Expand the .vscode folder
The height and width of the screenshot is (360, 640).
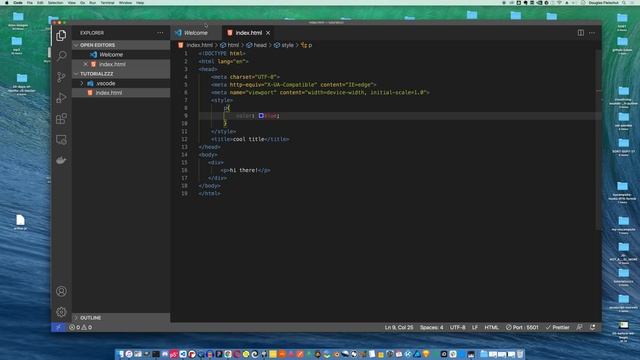coord(121,83)
